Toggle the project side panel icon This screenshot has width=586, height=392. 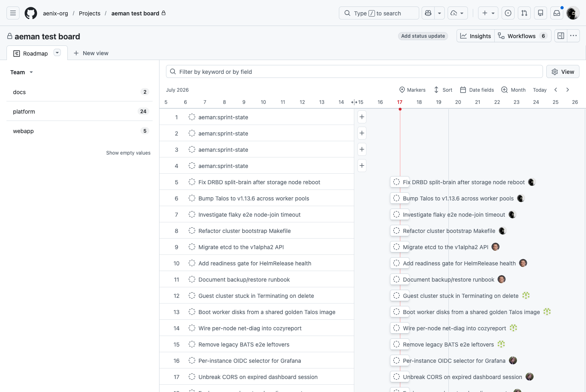pyautogui.click(x=561, y=36)
